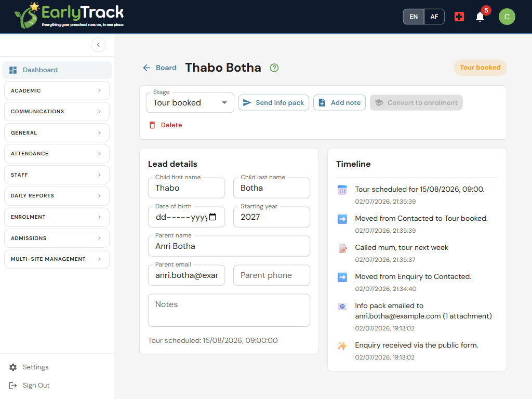Collapse the sidebar with the chevron button
532x399 pixels.
(x=98, y=45)
